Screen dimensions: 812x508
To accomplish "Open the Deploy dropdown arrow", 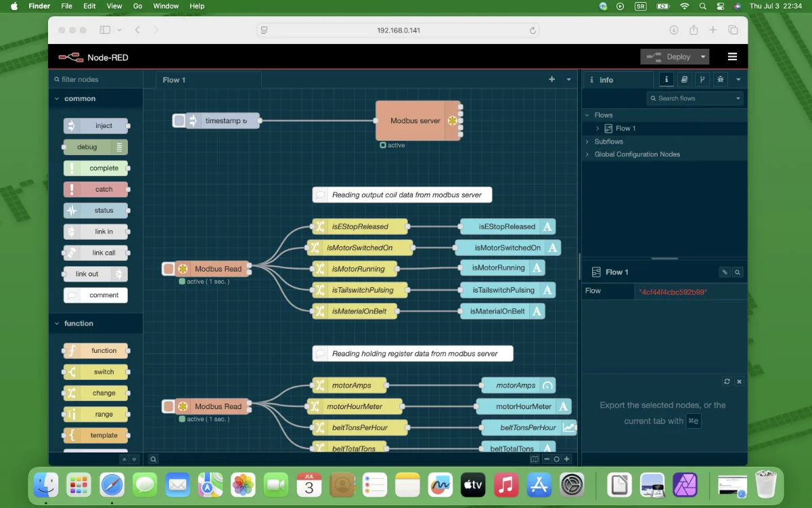I will click(703, 57).
